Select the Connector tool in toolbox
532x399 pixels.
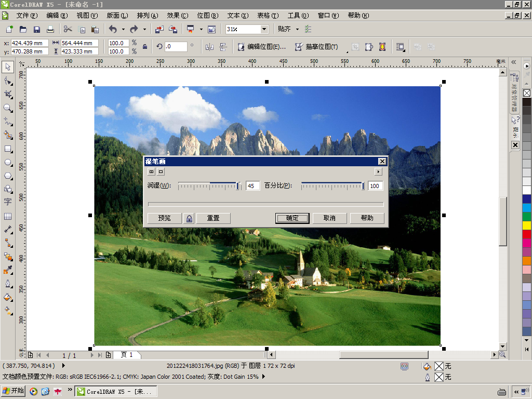coord(8,243)
